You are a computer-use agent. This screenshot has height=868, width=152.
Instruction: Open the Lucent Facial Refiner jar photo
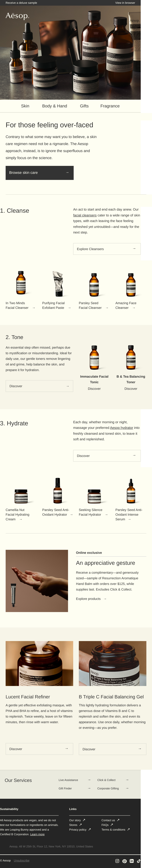(x=40, y=664)
